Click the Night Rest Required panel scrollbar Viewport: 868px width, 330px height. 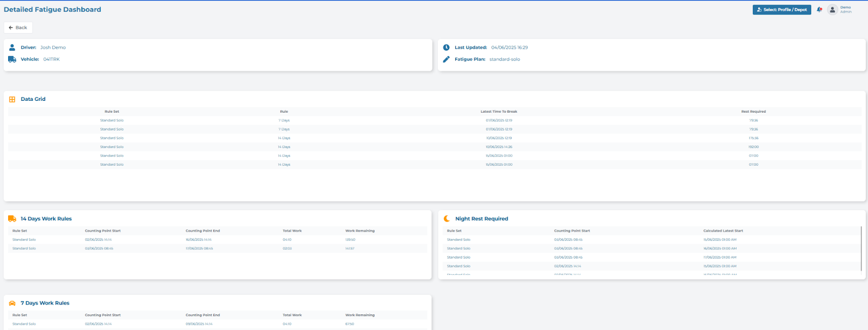(861, 249)
